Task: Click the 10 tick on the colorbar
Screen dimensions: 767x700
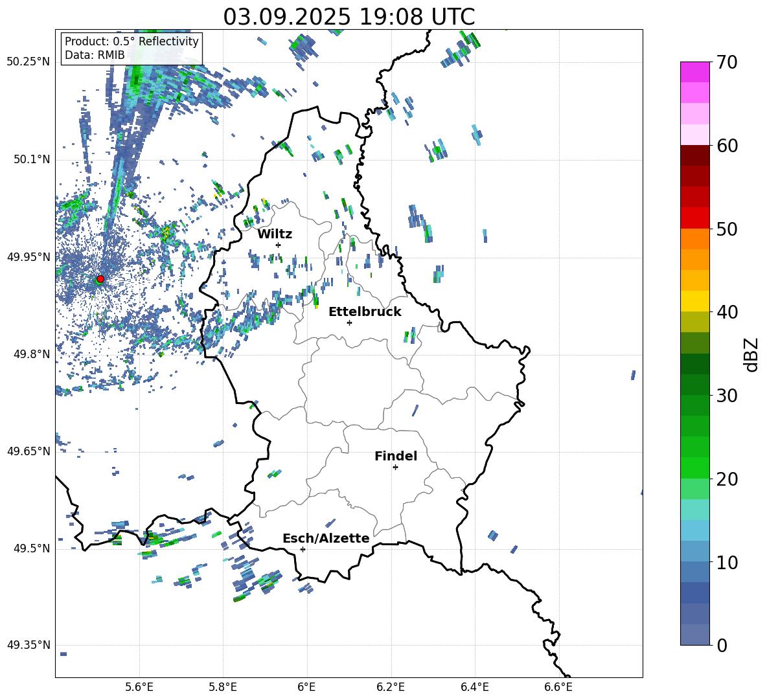Action: pyautogui.click(x=727, y=562)
